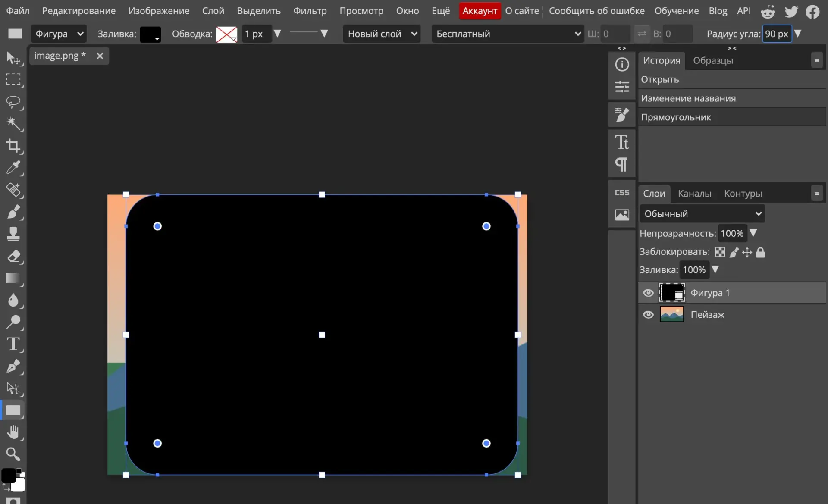Toggle lock transparent pixels
Screen dimensions: 828x504
point(720,252)
